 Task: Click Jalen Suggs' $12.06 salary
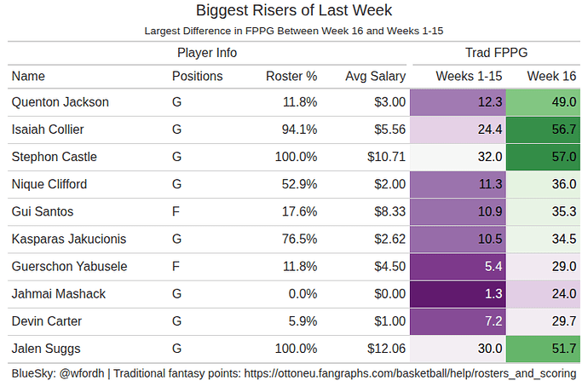pos(384,348)
